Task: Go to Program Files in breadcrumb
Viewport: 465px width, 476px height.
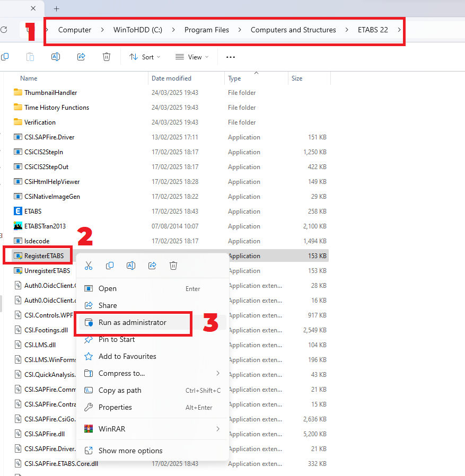Action: pyautogui.click(x=207, y=30)
